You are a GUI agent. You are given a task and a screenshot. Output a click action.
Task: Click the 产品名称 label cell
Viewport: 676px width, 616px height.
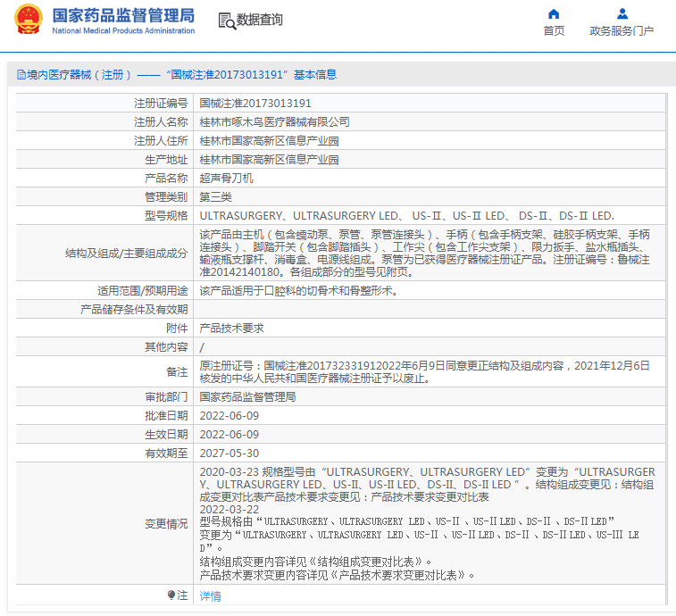(166, 178)
